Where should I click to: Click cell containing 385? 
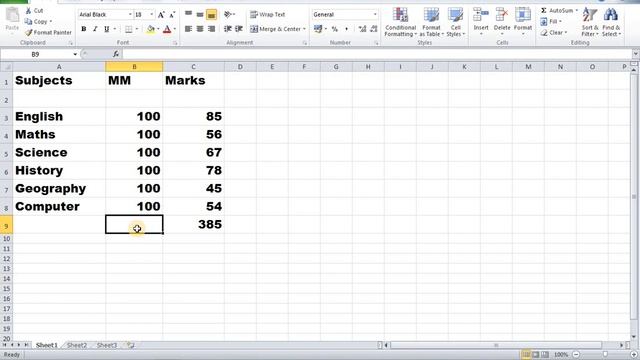pyautogui.click(x=193, y=224)
